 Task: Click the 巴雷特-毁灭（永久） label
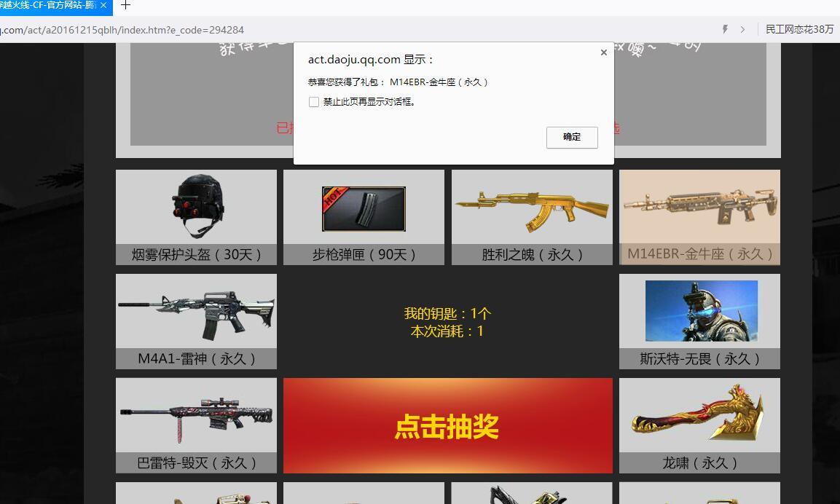(196, 462)
